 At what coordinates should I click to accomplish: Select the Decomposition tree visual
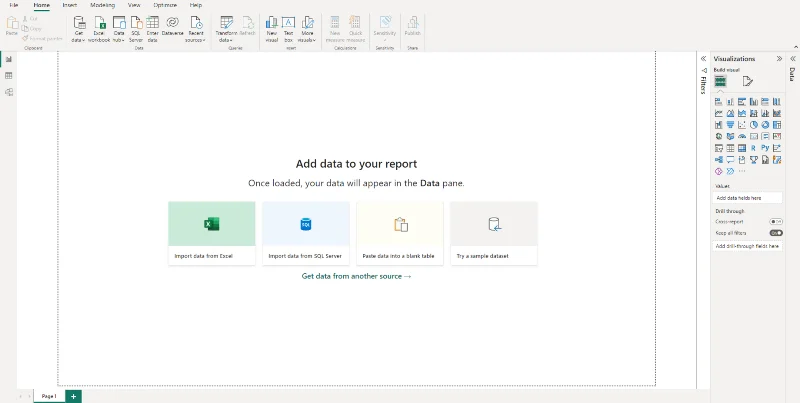pyautogui.click(x=718, y=160)
